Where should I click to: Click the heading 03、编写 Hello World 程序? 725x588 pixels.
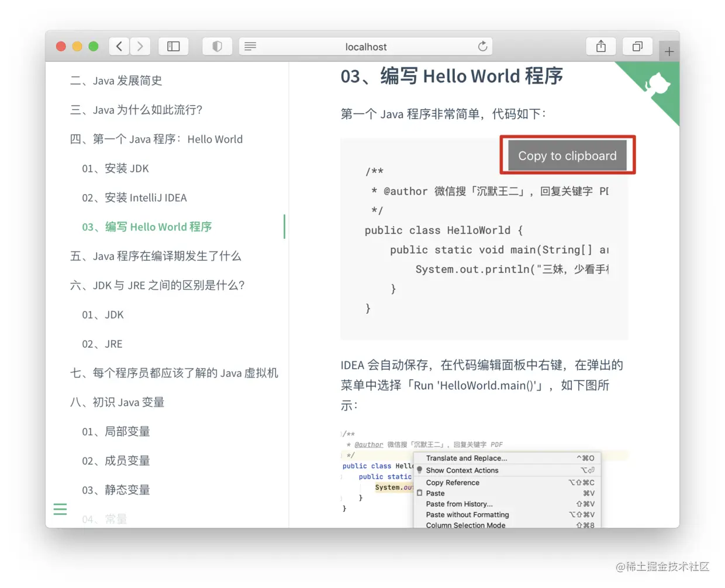tap(451, 76)
